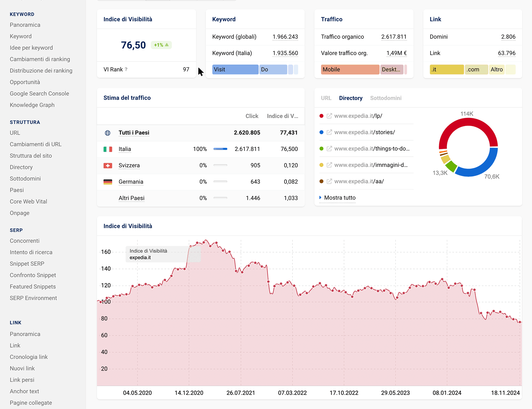Click the expedia.it chart legend label
The image size is (532, 409).
pyautogui.click(x=140, y=258)
